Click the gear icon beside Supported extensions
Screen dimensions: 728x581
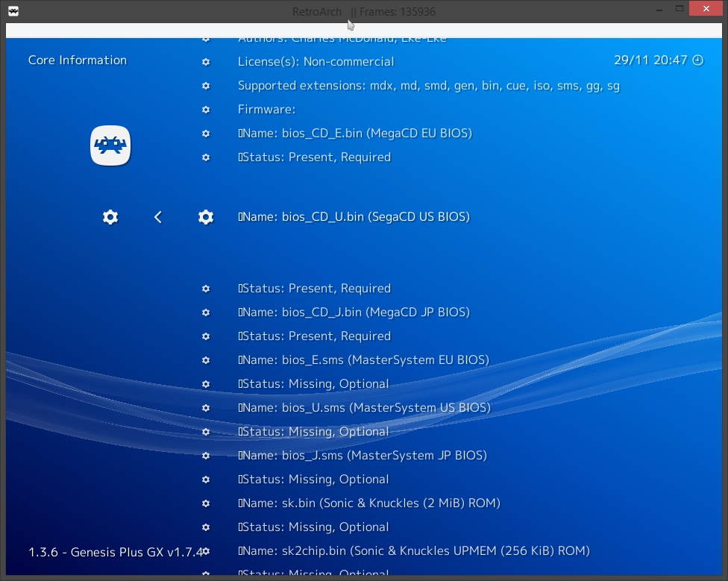coord(206,86)
